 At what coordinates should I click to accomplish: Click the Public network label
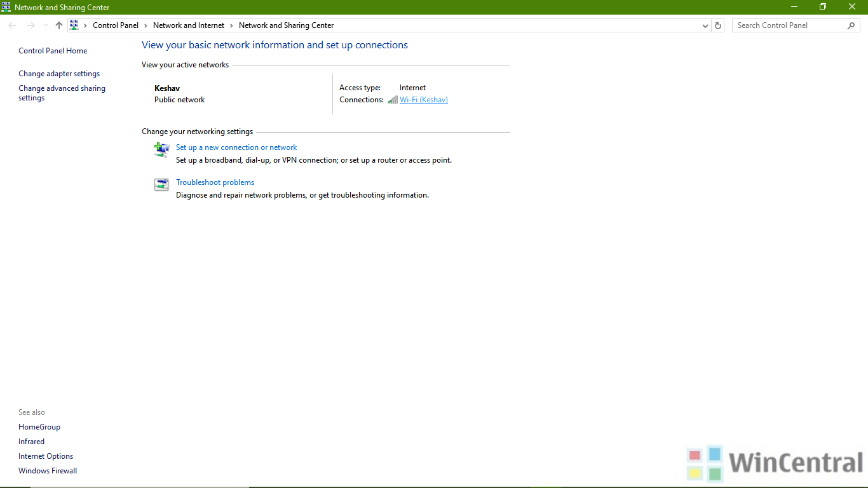180,100
